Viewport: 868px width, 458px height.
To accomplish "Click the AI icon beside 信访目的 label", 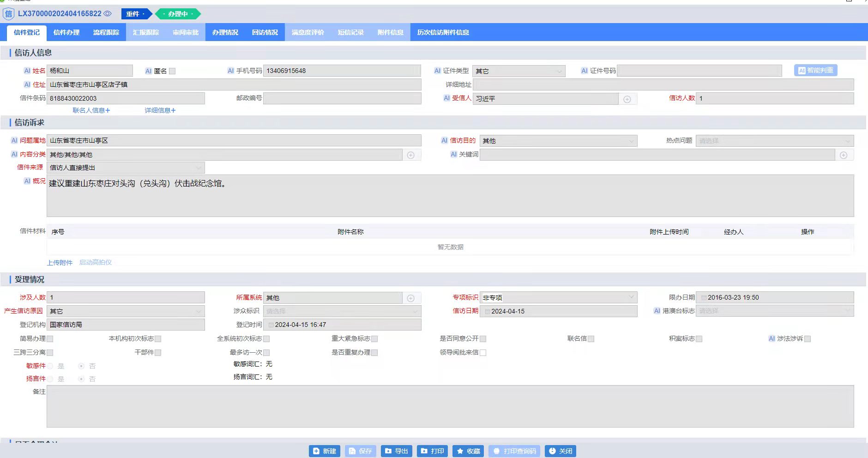I will pos(445,140).
